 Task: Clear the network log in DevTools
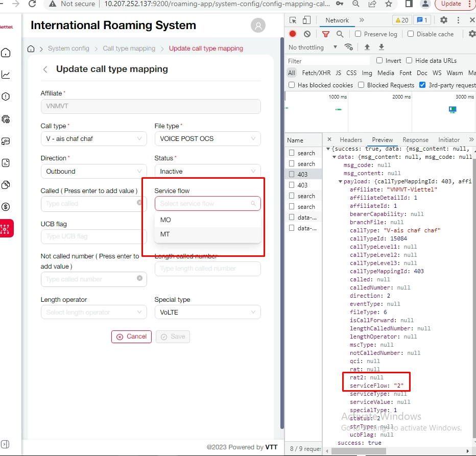[x=307, y=34]
